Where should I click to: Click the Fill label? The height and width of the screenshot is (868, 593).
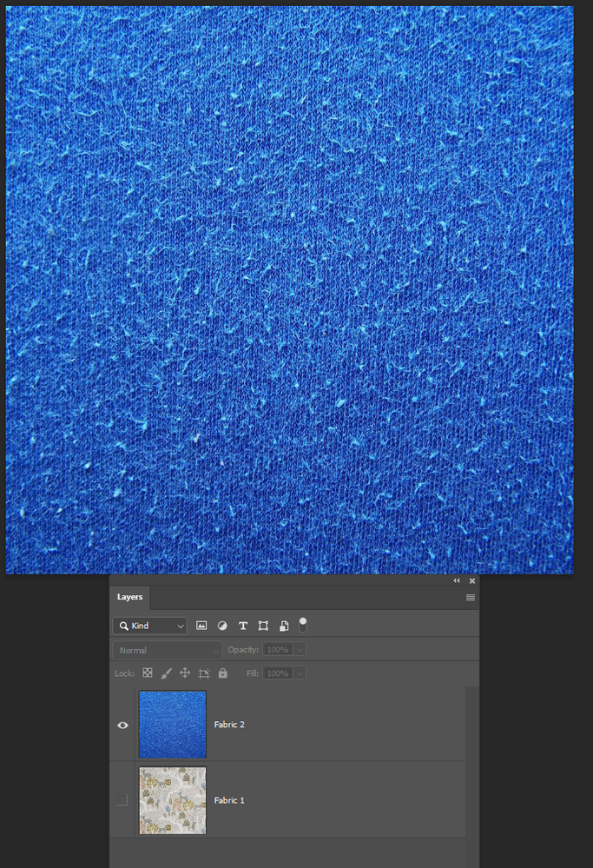coord(253,673)
